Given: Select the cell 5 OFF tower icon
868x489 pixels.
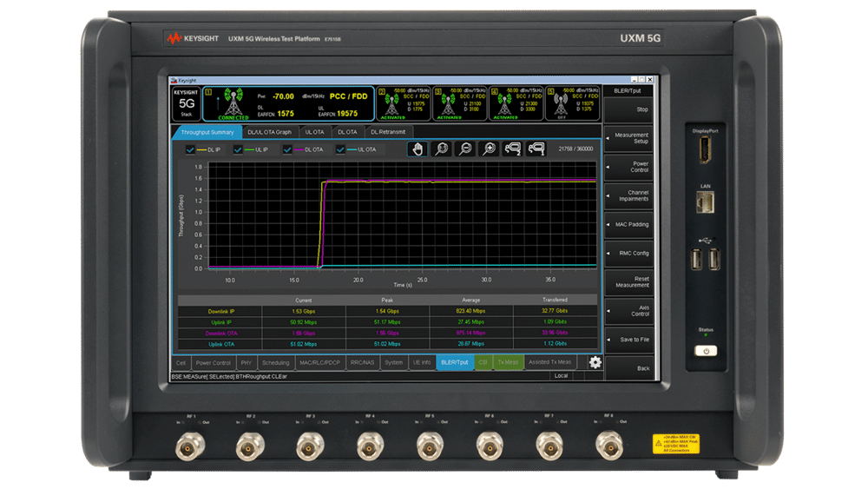Looking at the screenshot, I should point(561,102).
